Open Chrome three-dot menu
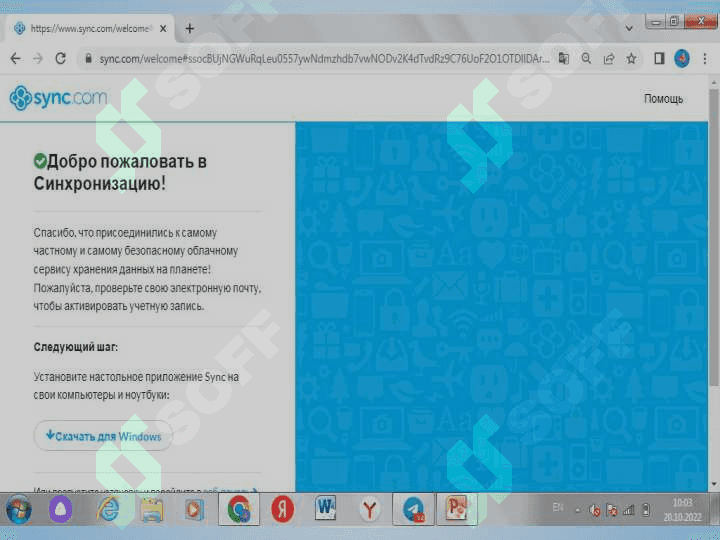Screen dimensions: 720x540 (705, 58)
